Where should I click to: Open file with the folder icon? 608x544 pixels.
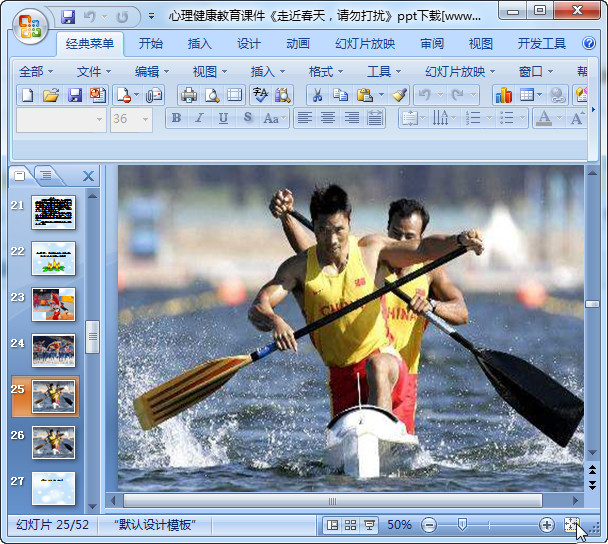tap(51, 95)
